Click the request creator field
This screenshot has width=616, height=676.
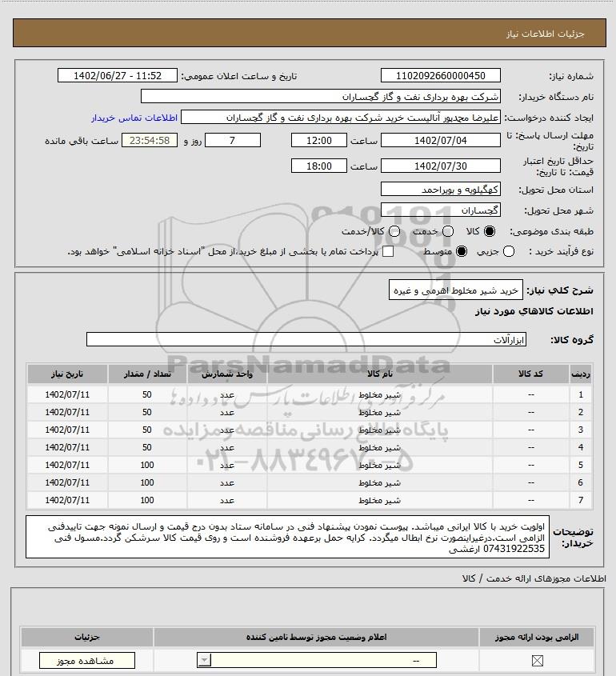[341, 118]
